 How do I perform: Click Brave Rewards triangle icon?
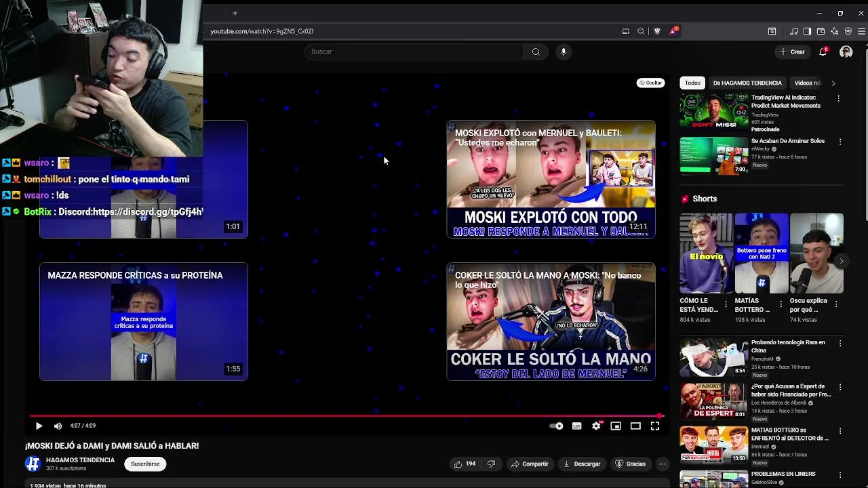pos(673,31)
